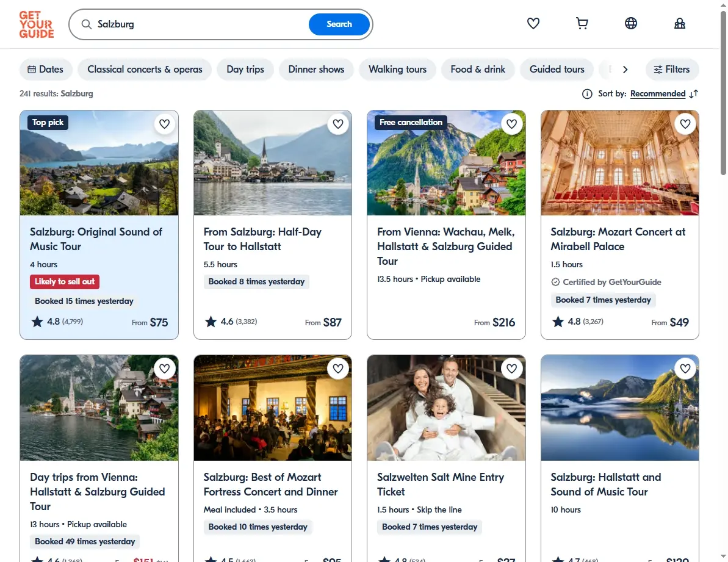Select the Guided tours category chip

557,70
